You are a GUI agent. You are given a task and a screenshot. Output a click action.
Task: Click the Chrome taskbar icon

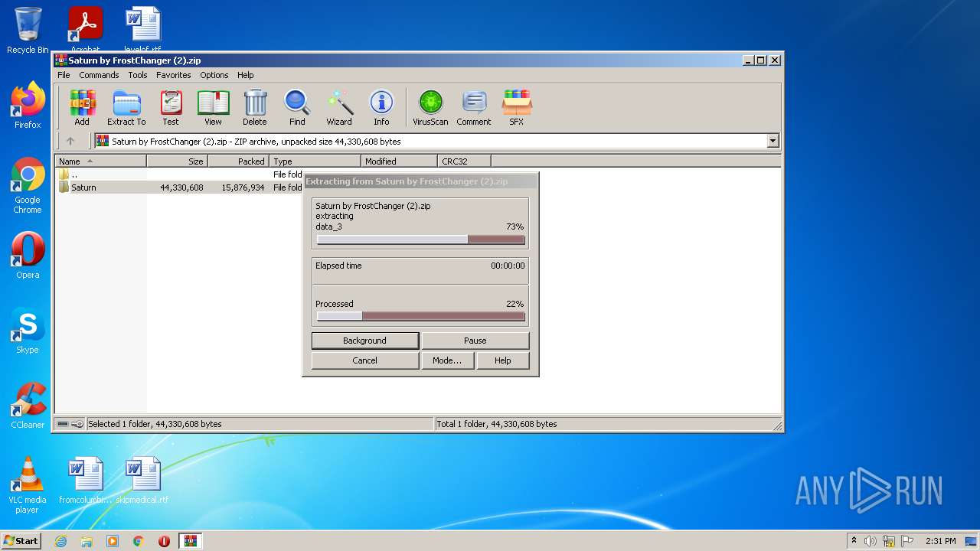pos(139,541)
